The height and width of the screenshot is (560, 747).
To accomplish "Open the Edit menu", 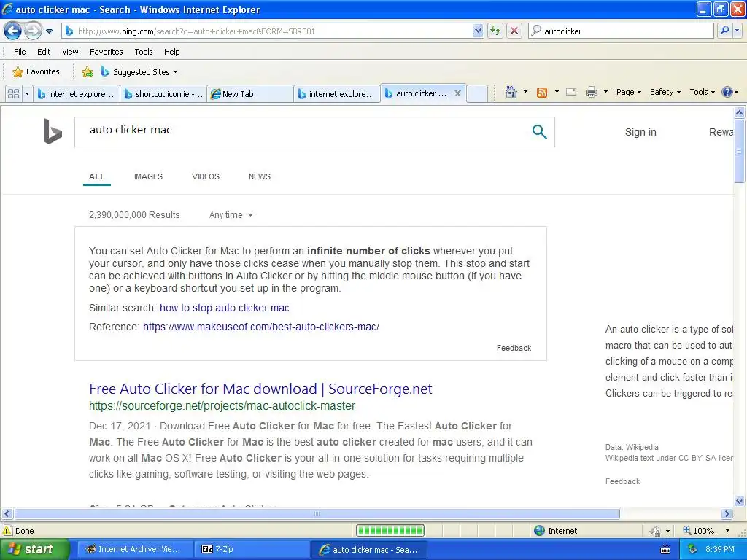I will tap(43, 52).
